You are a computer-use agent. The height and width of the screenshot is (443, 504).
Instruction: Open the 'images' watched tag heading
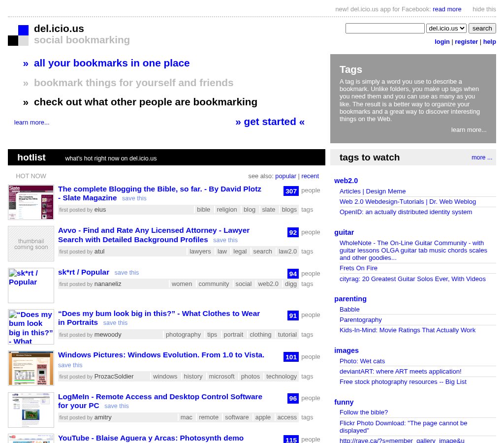click(x=346, y=350)
